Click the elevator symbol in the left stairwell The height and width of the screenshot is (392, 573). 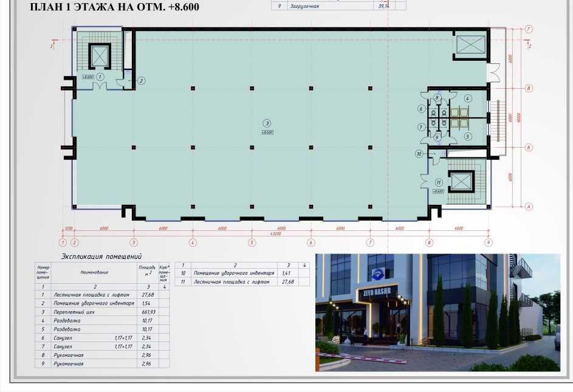tap(99, 56)
